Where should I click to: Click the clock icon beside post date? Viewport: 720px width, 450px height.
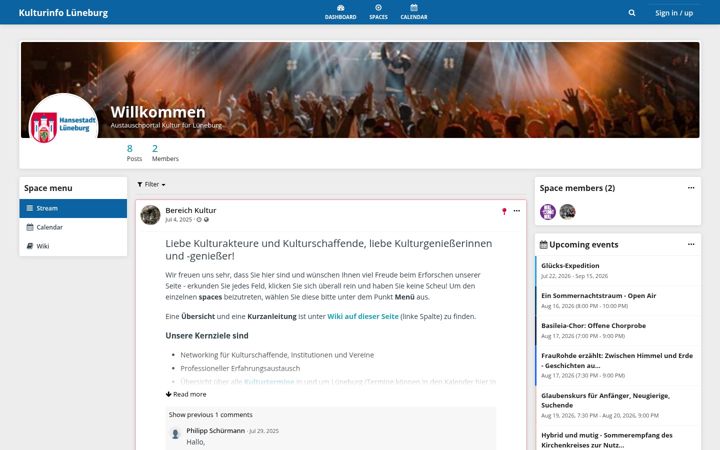coord(199,219)
